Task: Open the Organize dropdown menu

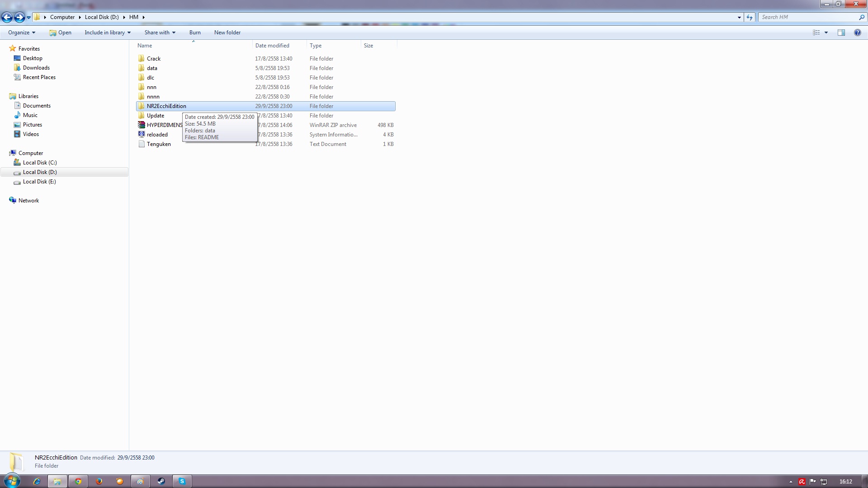Action: point(21,33)
